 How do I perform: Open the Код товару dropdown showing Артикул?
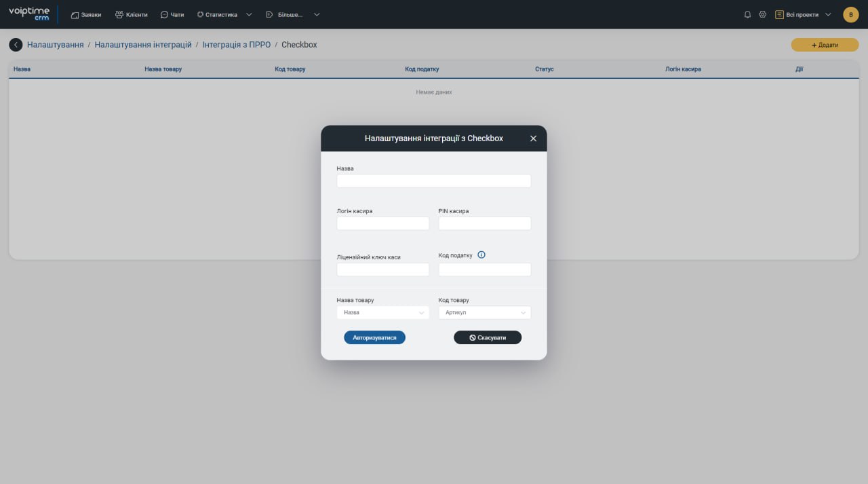pyautogui.click(x=485, y=313)
